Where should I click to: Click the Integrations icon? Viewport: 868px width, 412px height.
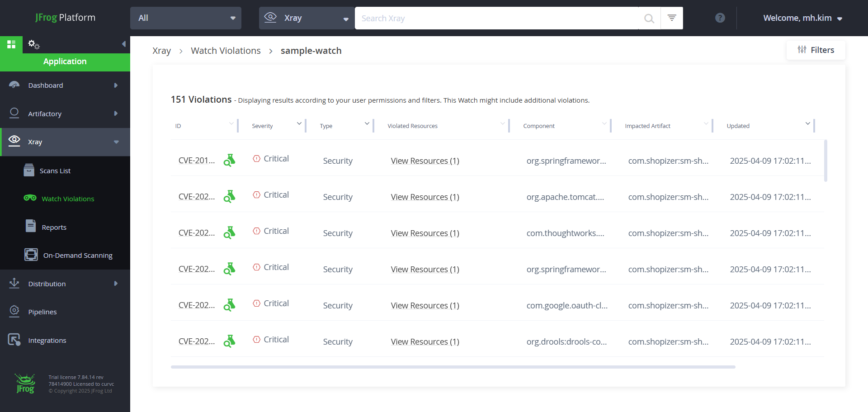14,340
